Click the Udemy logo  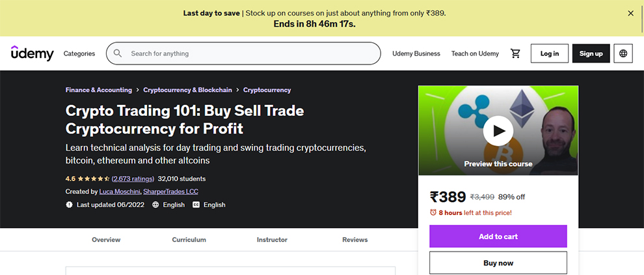(33, 53)
